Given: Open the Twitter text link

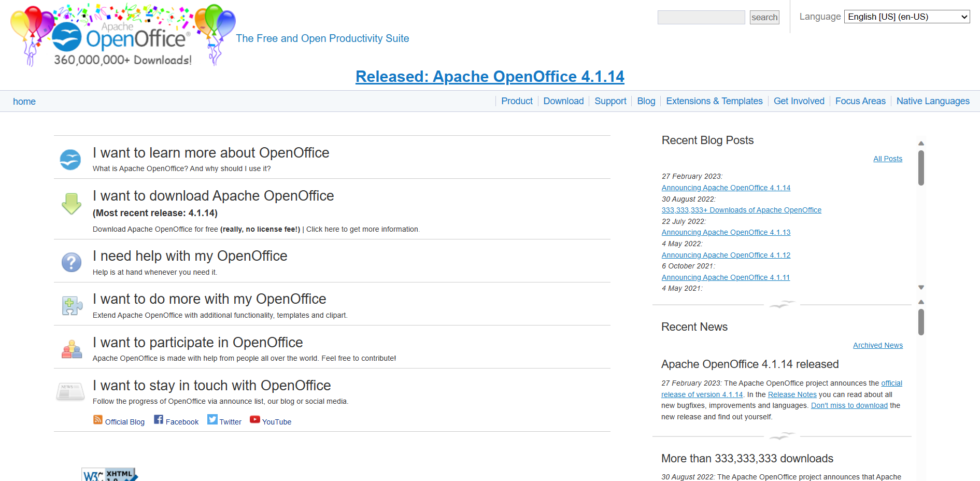Looking at the screenshot, I should pos(231,422).
